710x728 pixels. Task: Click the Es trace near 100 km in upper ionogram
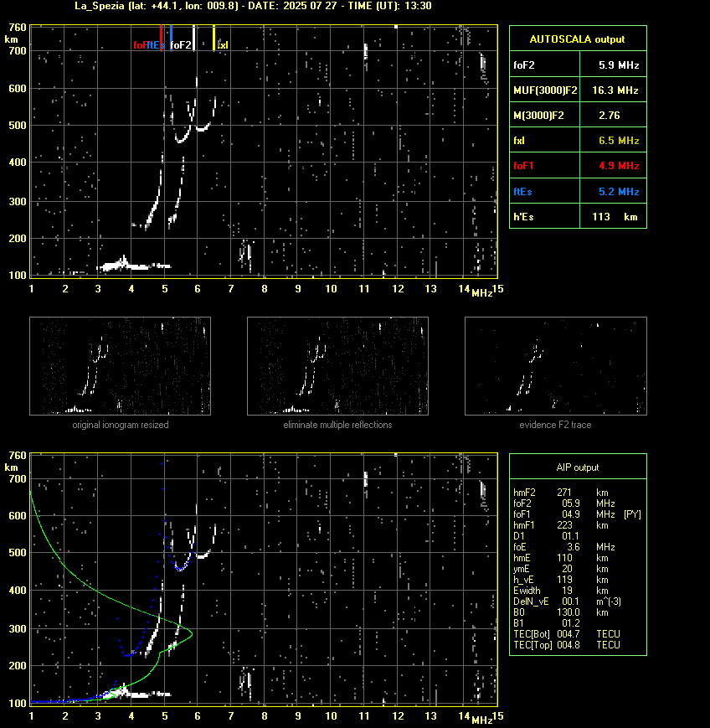click(x=133, y=266)
